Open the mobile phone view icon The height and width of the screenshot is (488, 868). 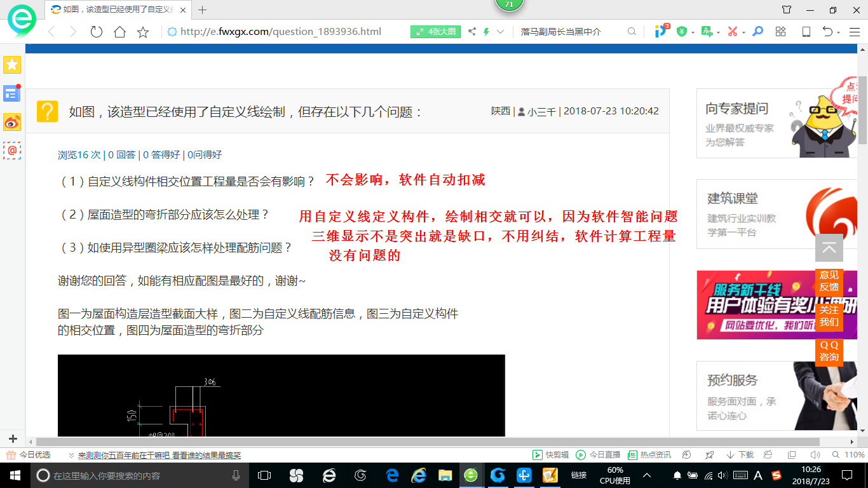point(806,32)
